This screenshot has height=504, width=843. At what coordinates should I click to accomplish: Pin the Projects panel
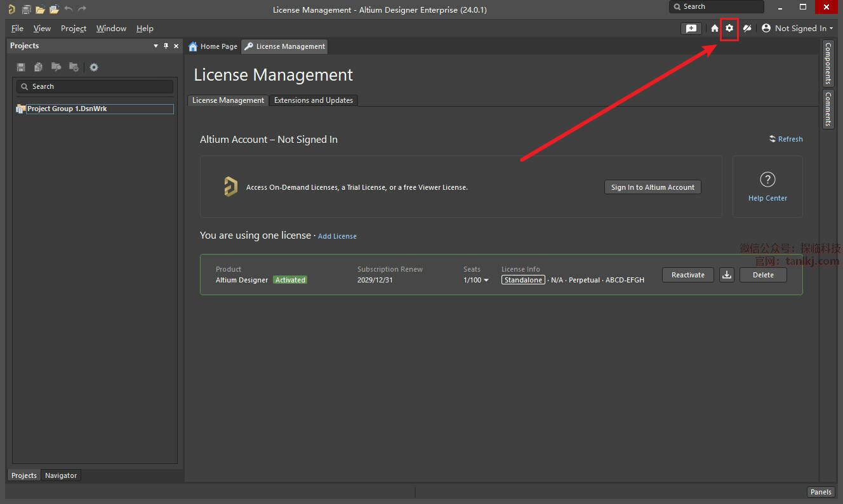166,46
